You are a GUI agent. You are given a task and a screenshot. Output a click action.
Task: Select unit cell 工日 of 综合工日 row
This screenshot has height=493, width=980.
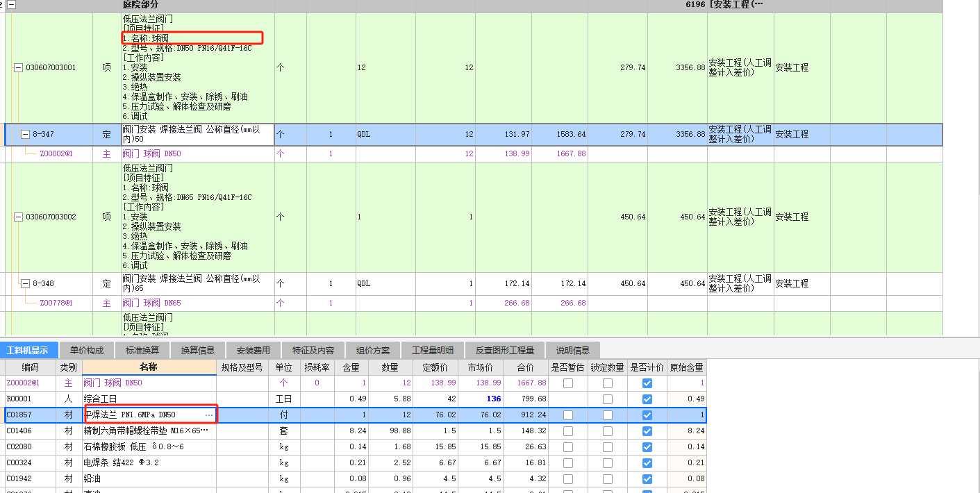tap(283, 399)
